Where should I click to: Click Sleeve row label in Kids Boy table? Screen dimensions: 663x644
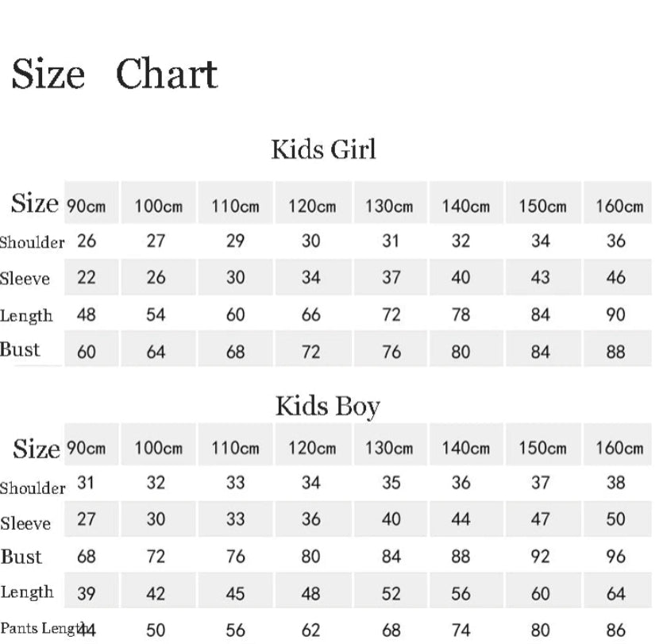click(x=25, y=524)
